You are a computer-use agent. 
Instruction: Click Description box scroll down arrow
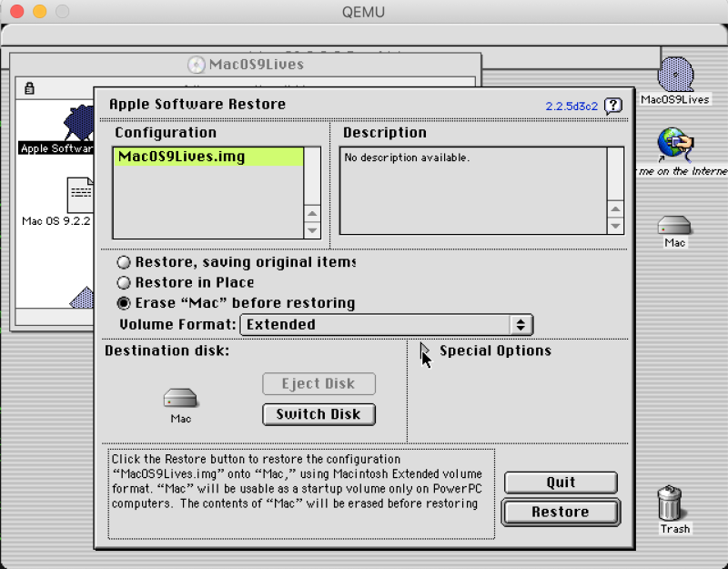[x=615, y=226]
